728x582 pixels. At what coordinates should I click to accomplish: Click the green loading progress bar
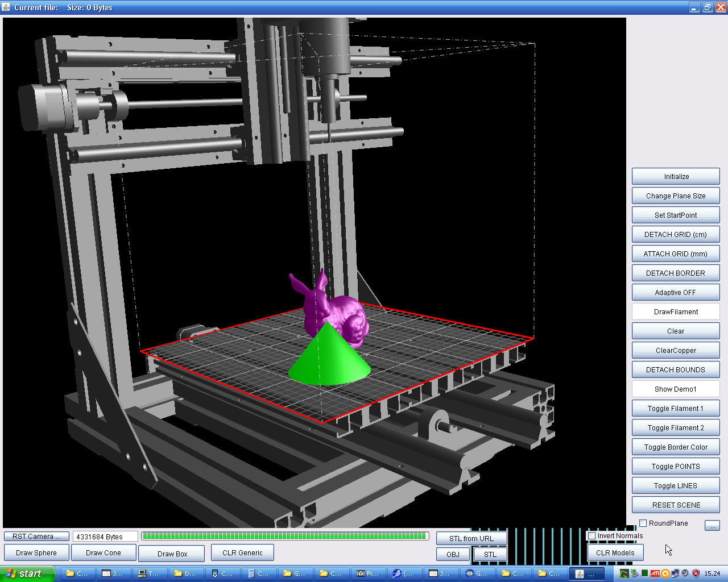point(285,536)
